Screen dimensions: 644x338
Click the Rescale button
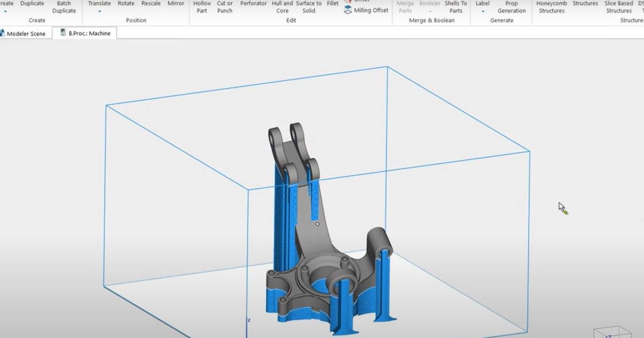coord(151,5)
